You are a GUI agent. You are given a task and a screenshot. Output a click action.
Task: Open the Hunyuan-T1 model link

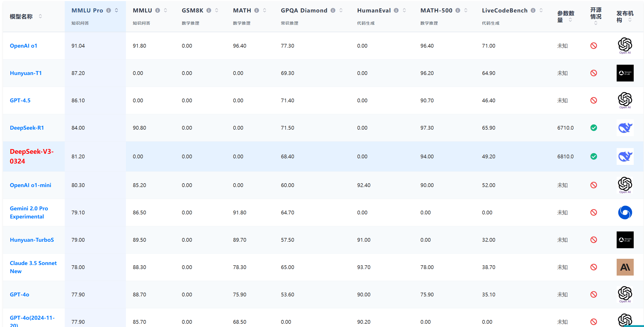(x=26, y=73)
